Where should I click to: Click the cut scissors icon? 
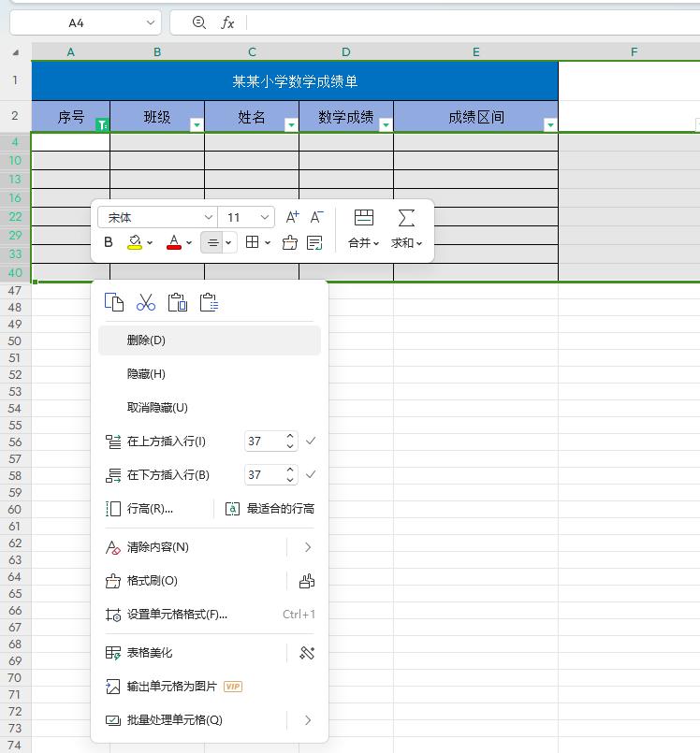pos(146,302)
